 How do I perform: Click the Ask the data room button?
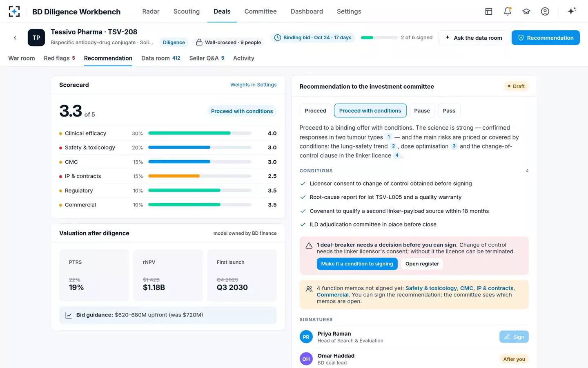473,38
